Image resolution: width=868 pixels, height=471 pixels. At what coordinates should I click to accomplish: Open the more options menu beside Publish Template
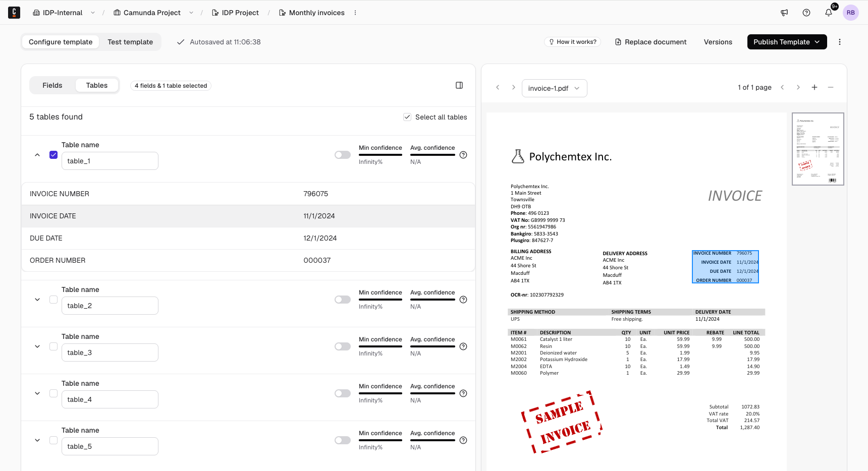coord(840,42)
